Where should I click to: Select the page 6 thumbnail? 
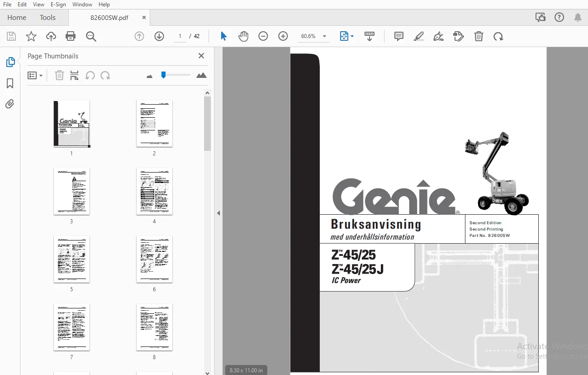[154, 260]
